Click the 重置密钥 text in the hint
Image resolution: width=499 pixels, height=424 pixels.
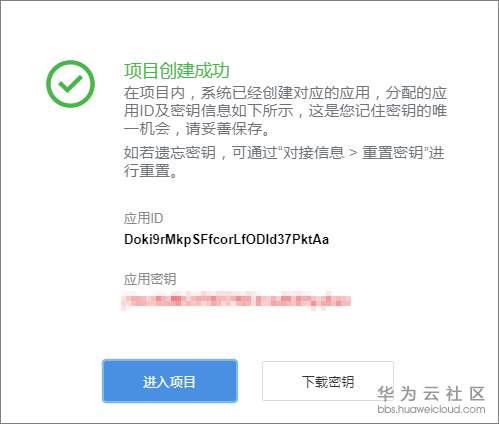coord(393,153)
